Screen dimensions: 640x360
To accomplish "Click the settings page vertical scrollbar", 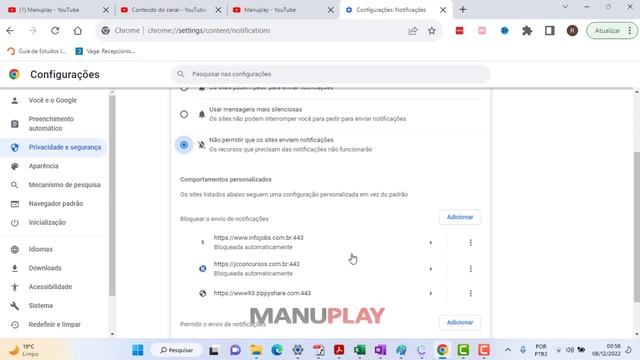I will point(637,227).
